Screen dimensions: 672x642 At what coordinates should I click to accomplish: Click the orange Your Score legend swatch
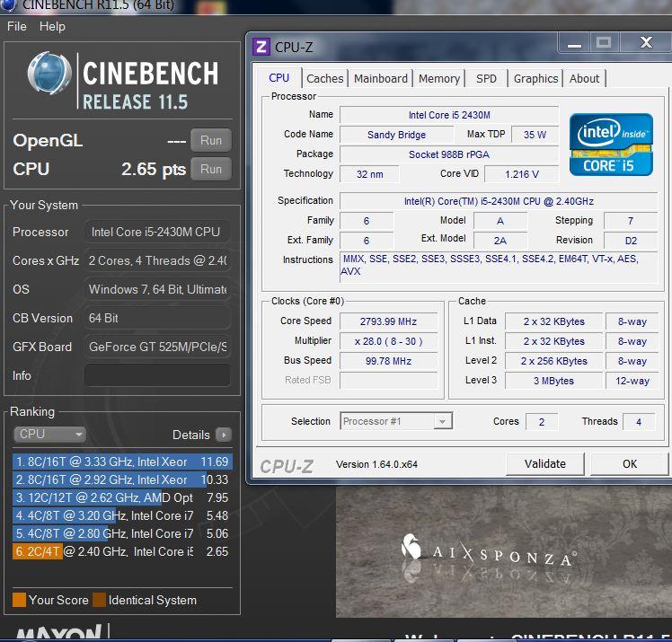[x=19, y=600]
